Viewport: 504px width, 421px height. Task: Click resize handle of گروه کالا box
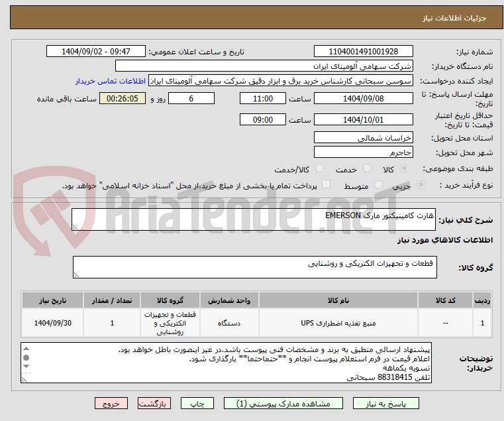coord(76,274)
